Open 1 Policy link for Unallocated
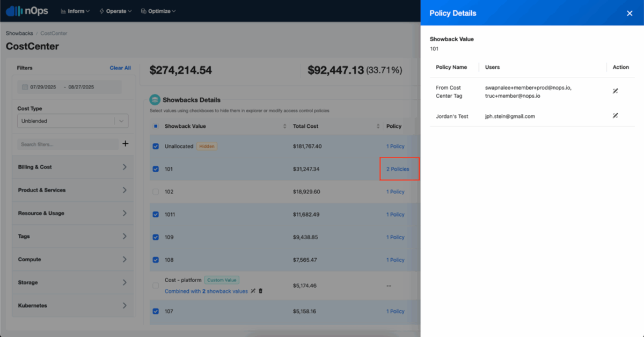The width and height of the screenshot is (644, 337). [x=396, y=146]
